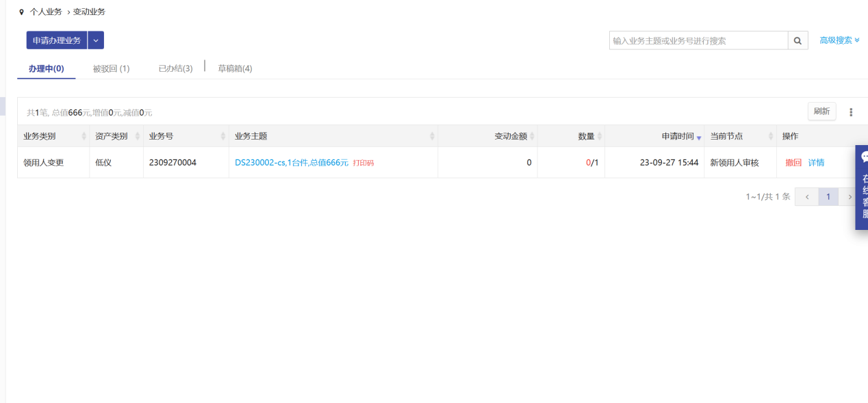Open the 已办结(3) tab
Image resolution: width=868 pixels, height=403 pixels.
click(175, 68)
